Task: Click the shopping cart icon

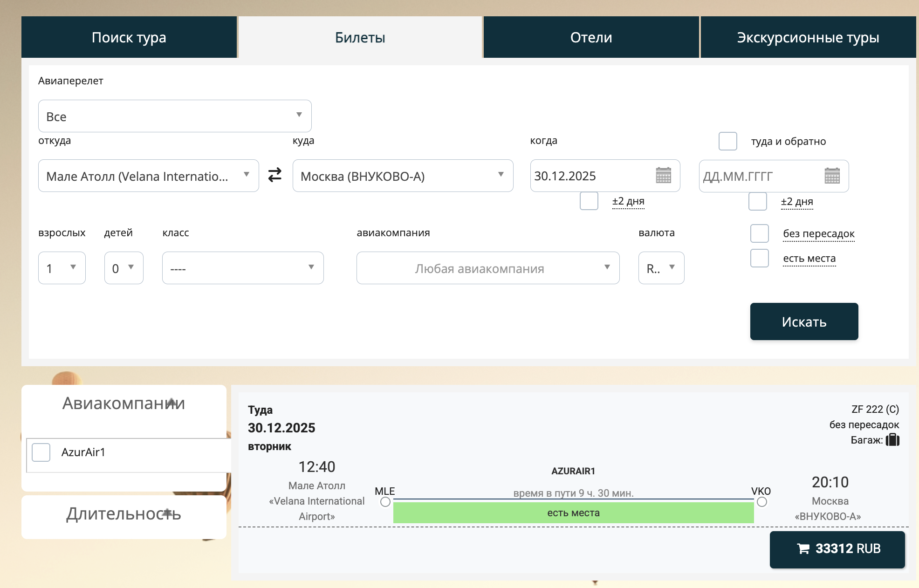Action: coord(803,549)
